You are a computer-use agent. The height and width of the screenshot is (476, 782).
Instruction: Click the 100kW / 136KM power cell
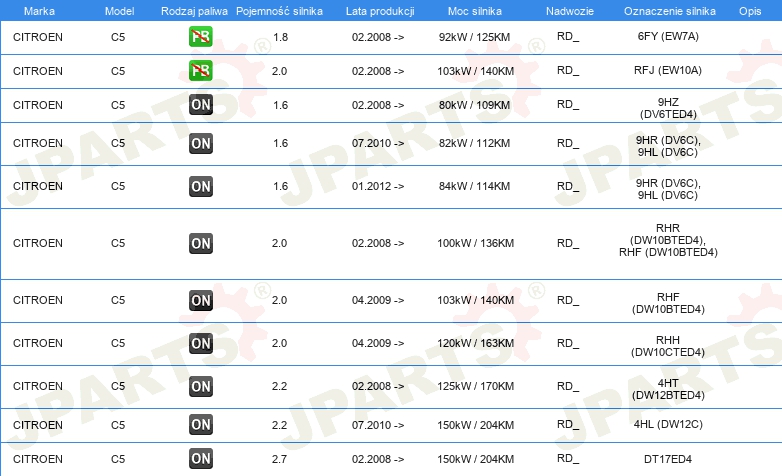click(476, 243)
